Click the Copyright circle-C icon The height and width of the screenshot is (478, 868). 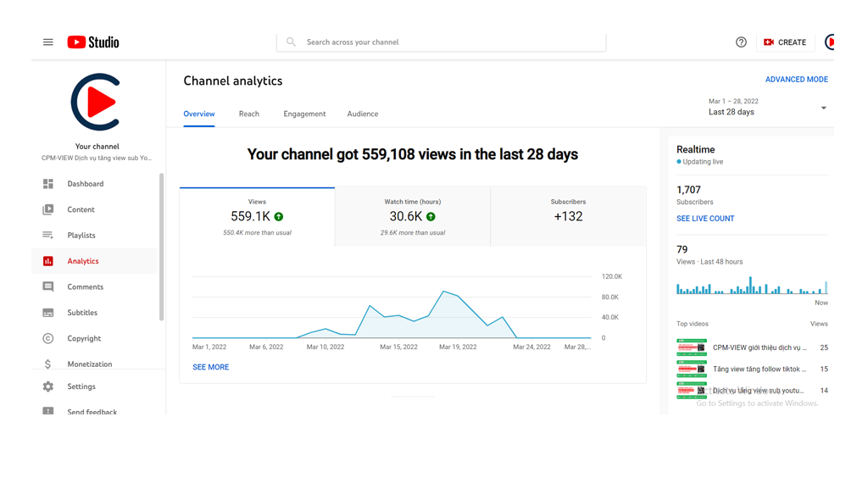click(48, 338)
